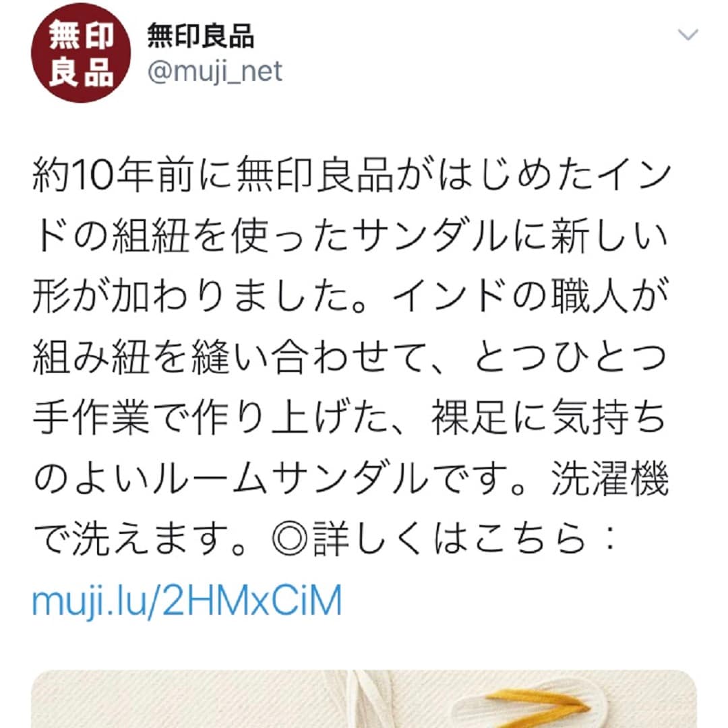Expand the tweet options chevron menu
Screen dimensions: 728x728
[x=688, y=35]
